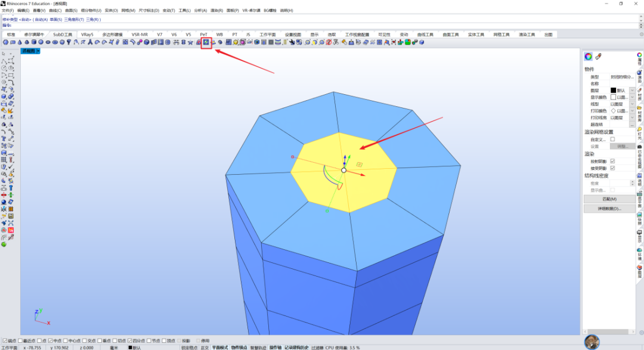Uncheck the 接受阴影 checkbox

coord(612,168)
